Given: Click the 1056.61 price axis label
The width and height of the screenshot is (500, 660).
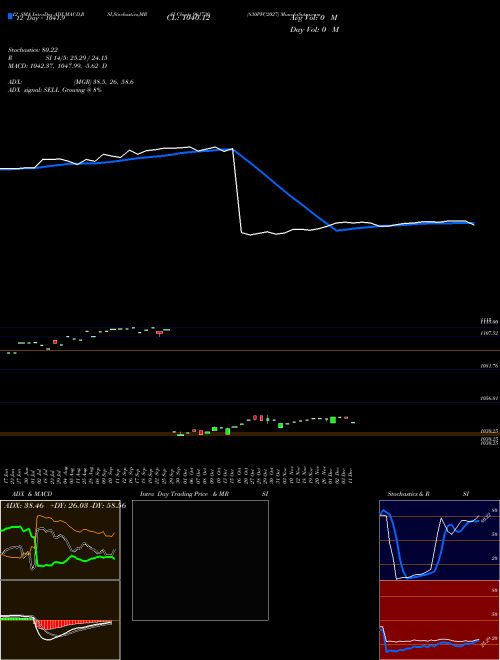Looking at the screenshot, I should [x=489, y=398].
